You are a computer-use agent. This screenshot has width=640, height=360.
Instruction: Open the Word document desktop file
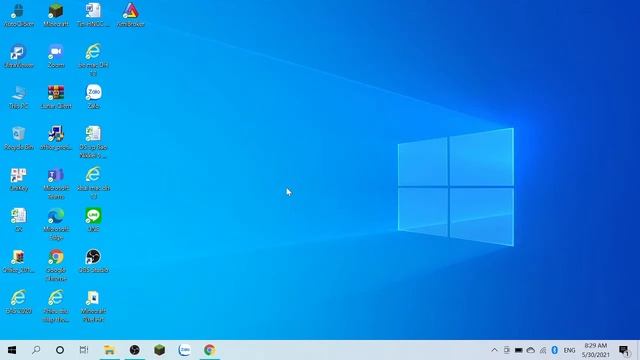pyautogui.click(x=93, y=15)
